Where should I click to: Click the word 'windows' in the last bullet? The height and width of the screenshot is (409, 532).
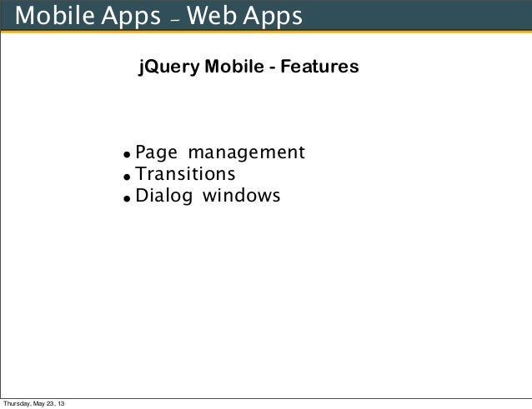242,196
